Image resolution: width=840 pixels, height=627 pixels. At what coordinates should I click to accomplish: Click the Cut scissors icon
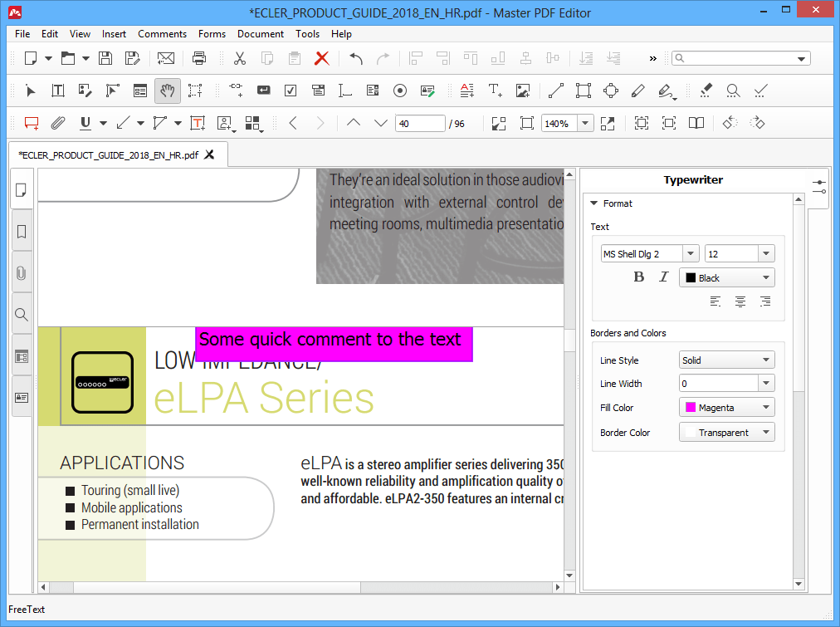(x=239, y=58)
